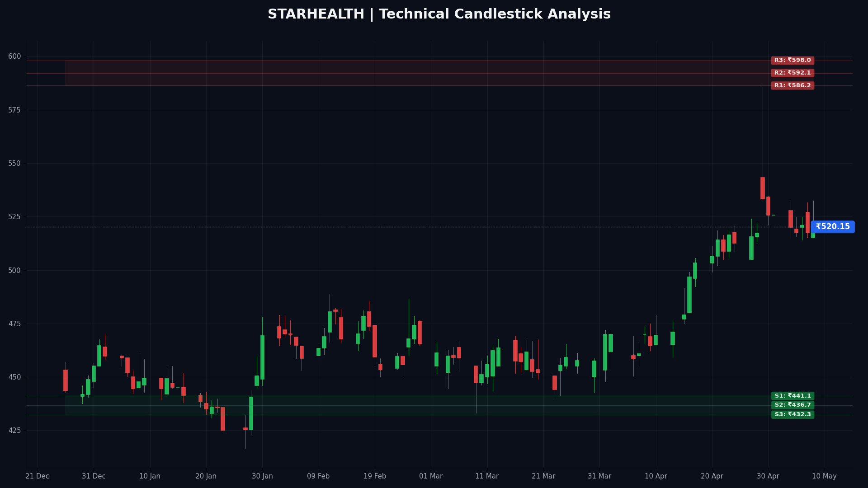
Task: Click the 21 Mar date label
Action: 543,476
